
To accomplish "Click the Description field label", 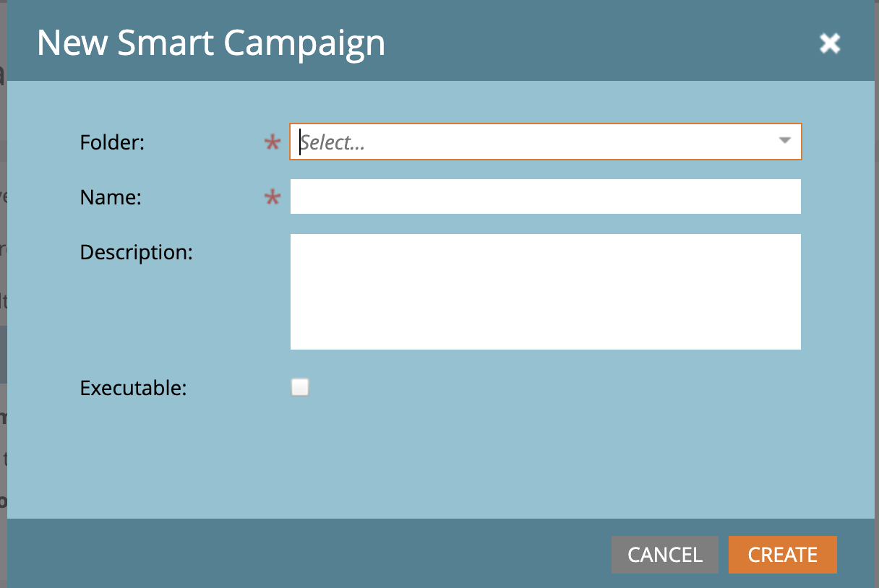I will (x=137, y=252).
